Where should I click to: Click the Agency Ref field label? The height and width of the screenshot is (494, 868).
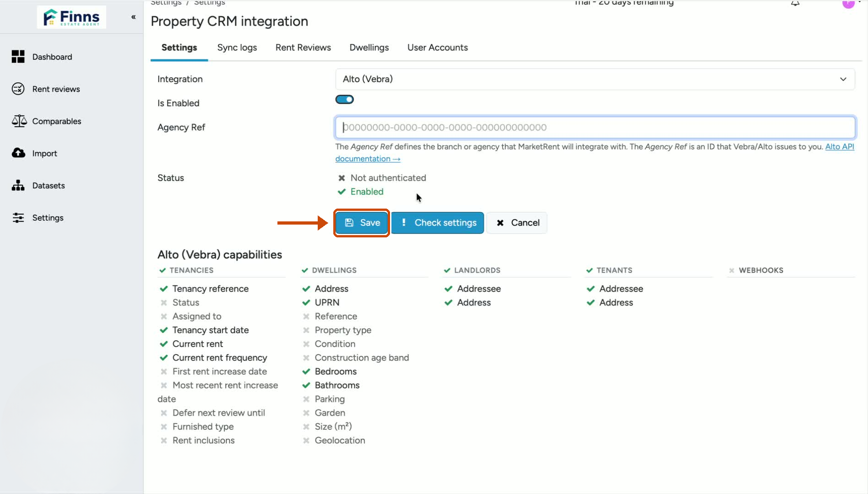click(x=181, y=128)
